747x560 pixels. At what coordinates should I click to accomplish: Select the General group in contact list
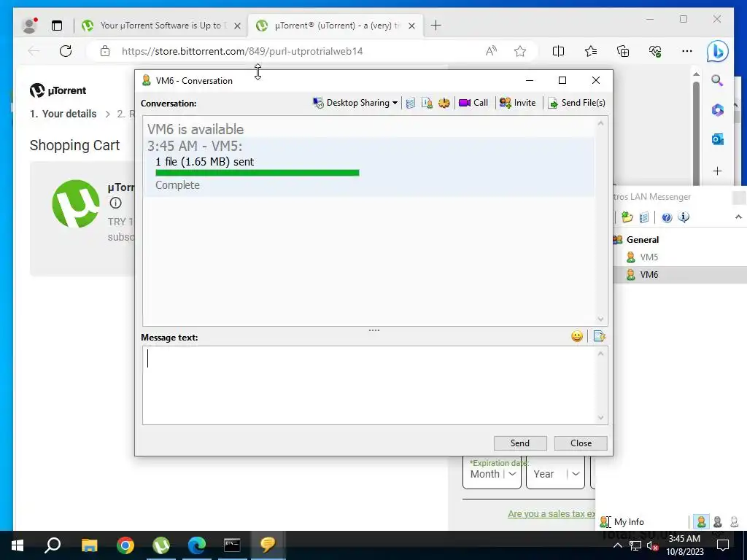coord(642,239)
